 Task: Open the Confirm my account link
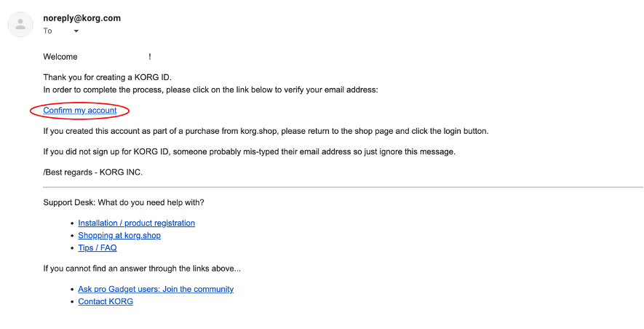tap(80, 111)
